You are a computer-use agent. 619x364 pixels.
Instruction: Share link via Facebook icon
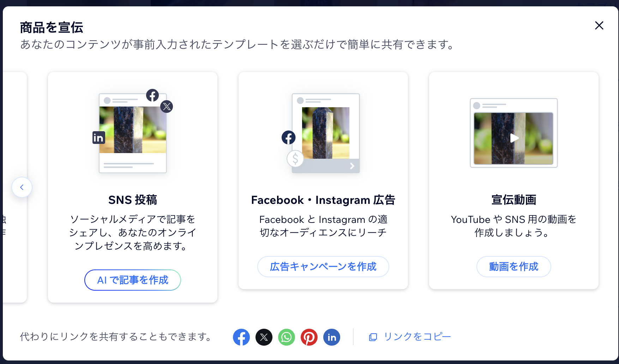(x=241, y=337)
